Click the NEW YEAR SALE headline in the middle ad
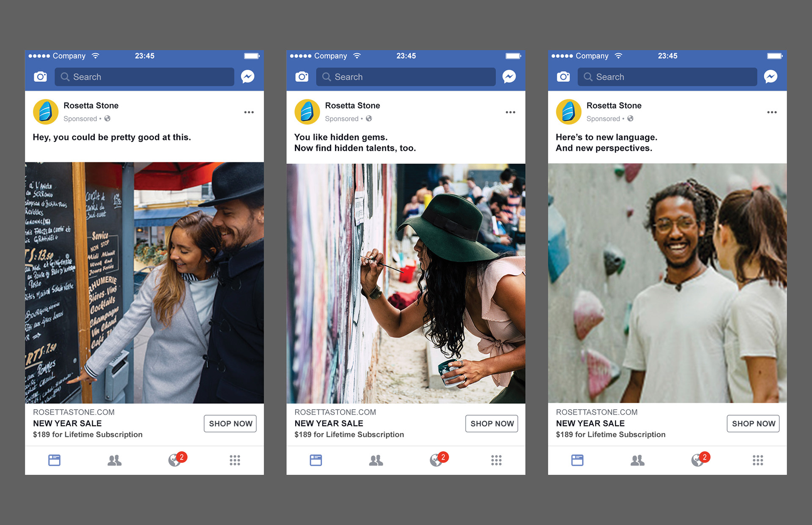Viewport: 812px width, 525px height. click(x=329, y=424)
